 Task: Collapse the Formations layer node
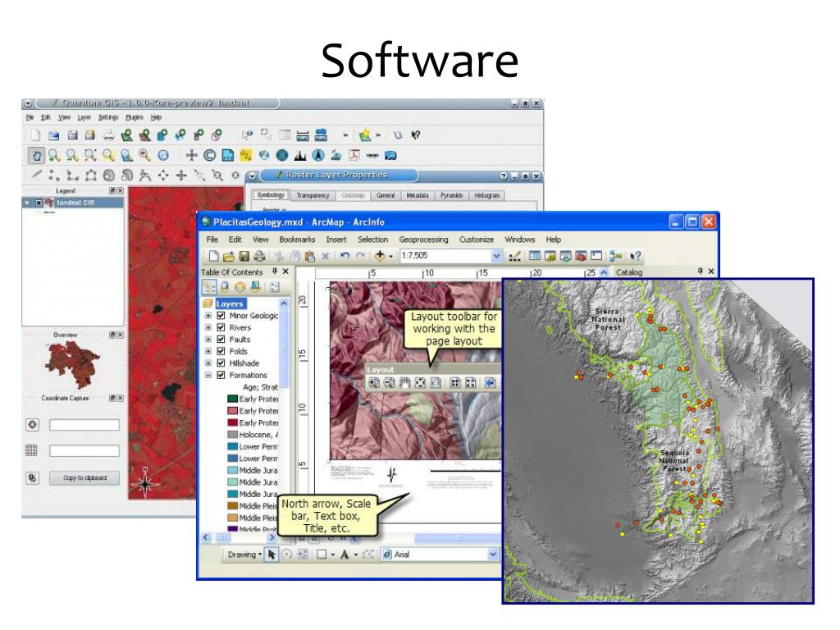click(x=208, y=375)
